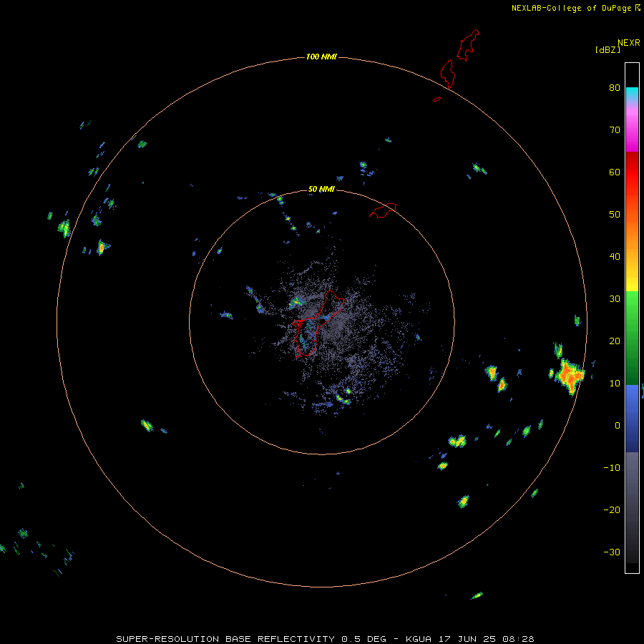Click the 50 NMI range ring label
The image size is (644, 644).
click(321, 190)
